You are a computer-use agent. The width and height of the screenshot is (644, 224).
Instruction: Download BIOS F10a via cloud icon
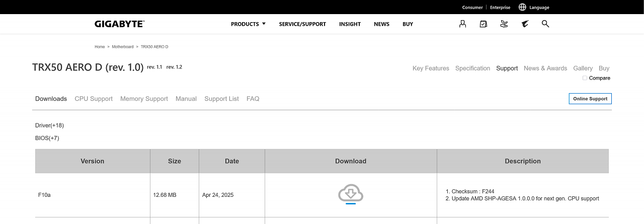click(x=351, y=194)
